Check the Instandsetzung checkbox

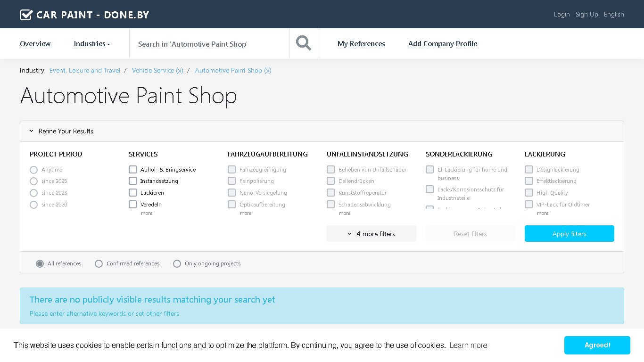click(133, 181)
